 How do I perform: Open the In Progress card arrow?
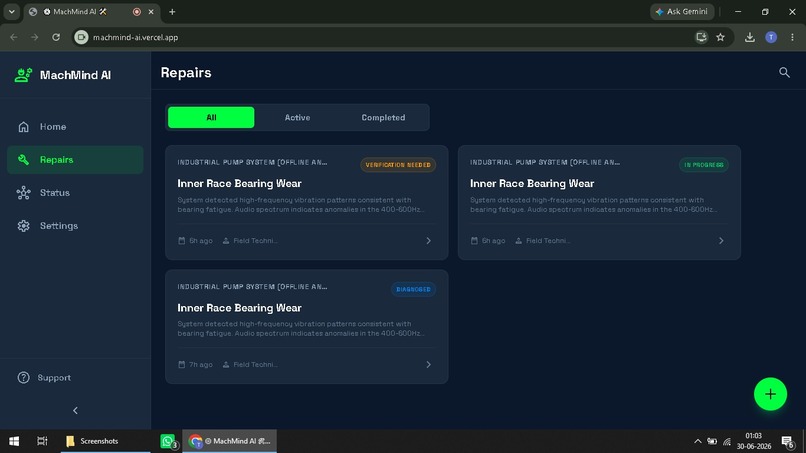[721, 241]
